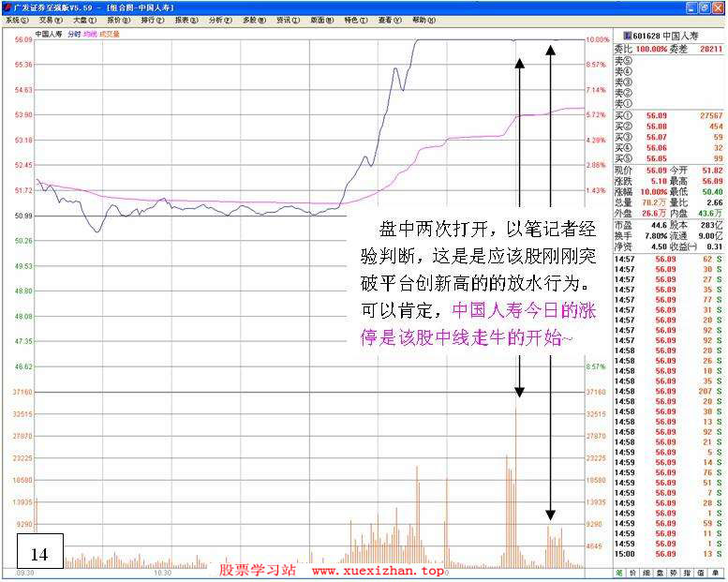The image size is (728, 582).
Task: Open the 大盘(I) menu
Action: [x=84, y=20]
